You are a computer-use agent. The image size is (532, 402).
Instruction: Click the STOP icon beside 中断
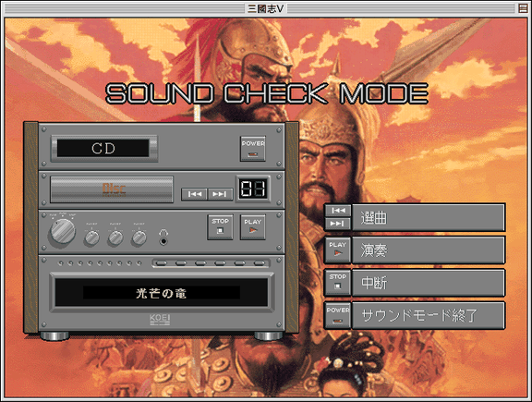click(338, 283)
